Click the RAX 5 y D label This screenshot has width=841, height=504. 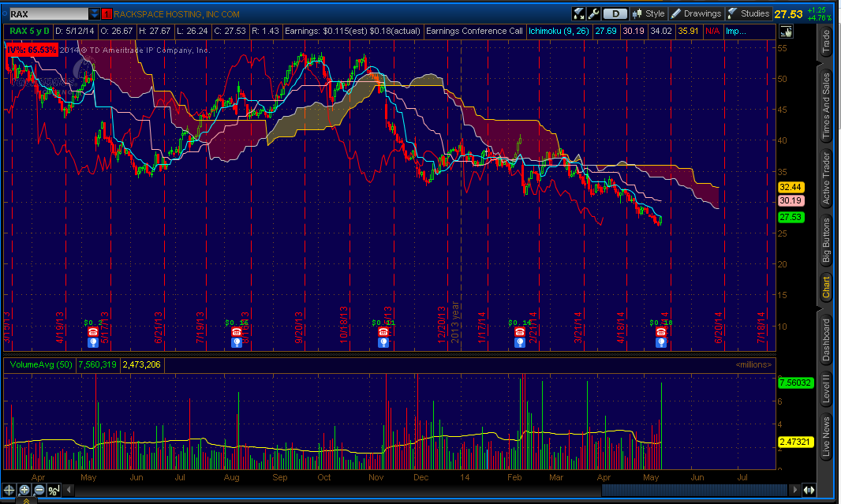tap(29, 31)
